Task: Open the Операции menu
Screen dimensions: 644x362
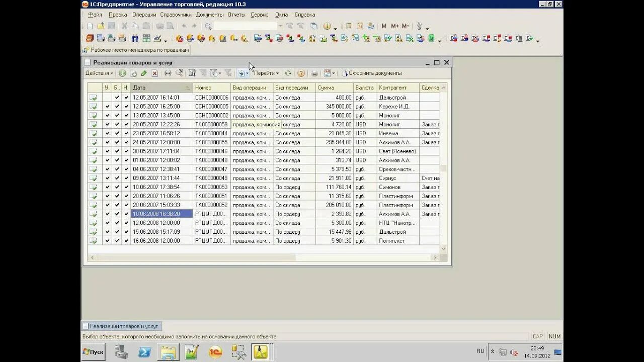Action: [x=144, y=15]
